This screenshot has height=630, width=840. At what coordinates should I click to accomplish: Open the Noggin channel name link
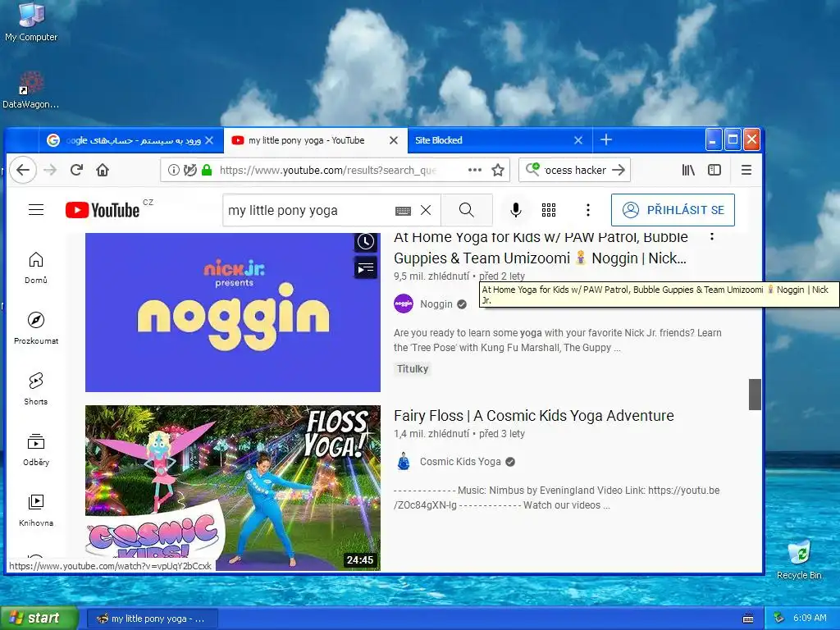436,304
